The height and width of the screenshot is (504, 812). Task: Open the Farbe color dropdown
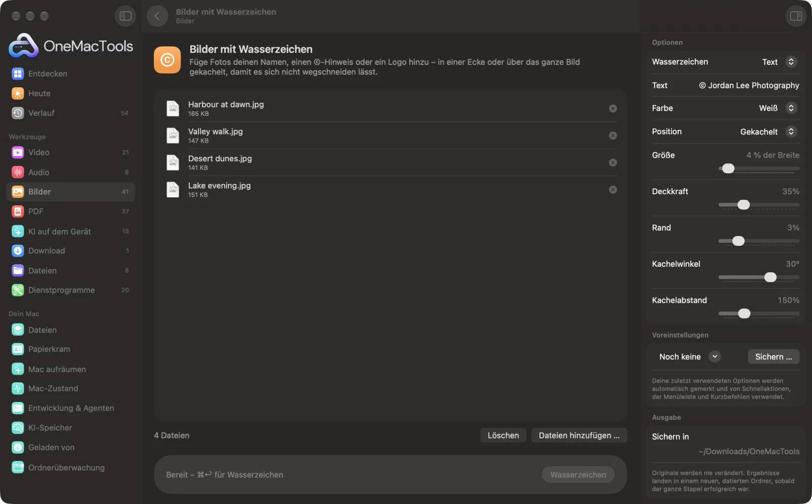(778, 108)
